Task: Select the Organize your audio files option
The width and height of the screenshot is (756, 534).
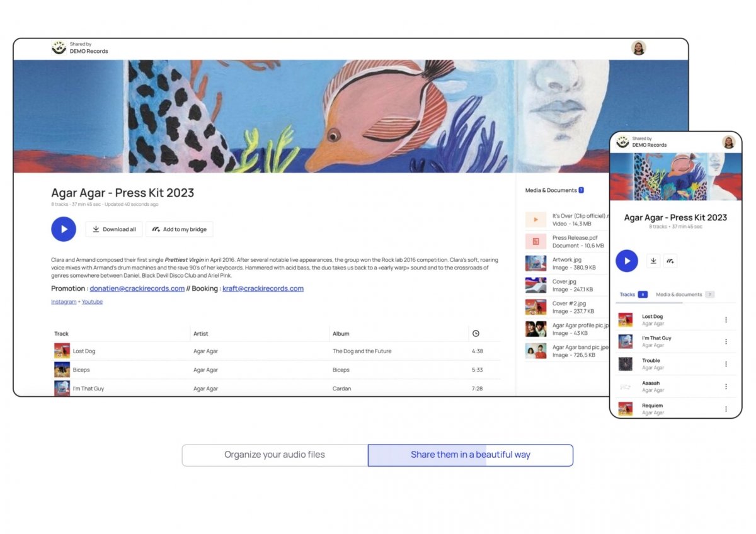Action: tap(275, 455)
